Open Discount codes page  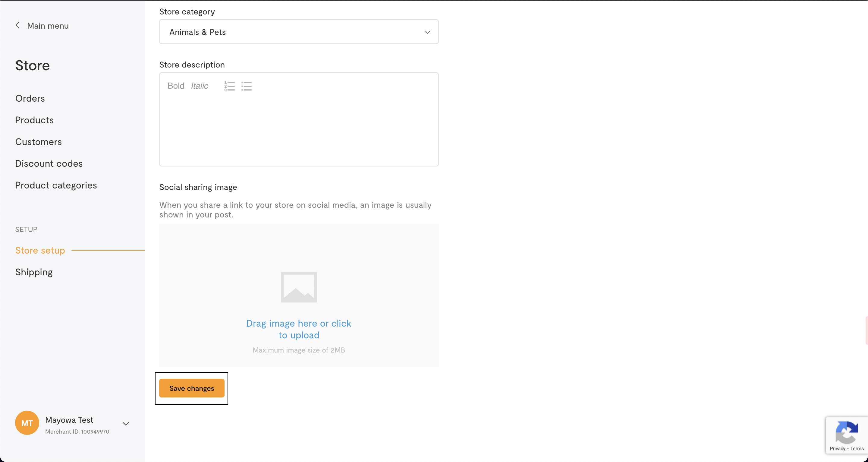coord(49,163)
